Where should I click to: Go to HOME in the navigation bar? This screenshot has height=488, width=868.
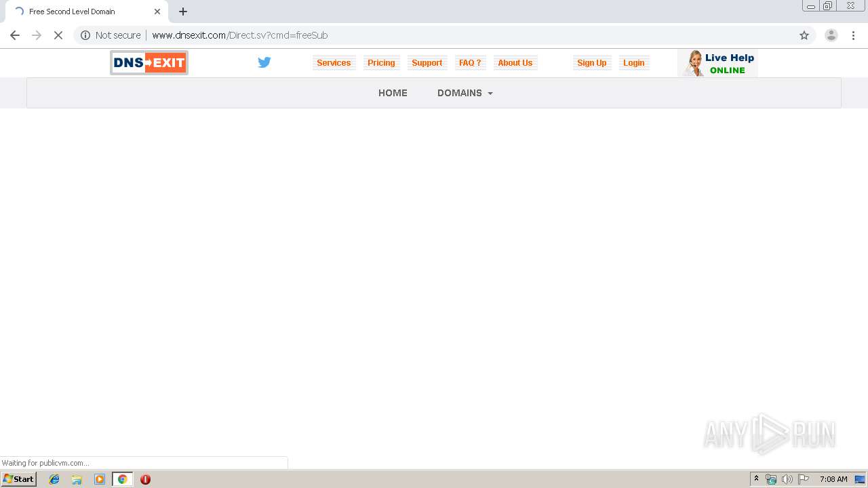point(393,93)
